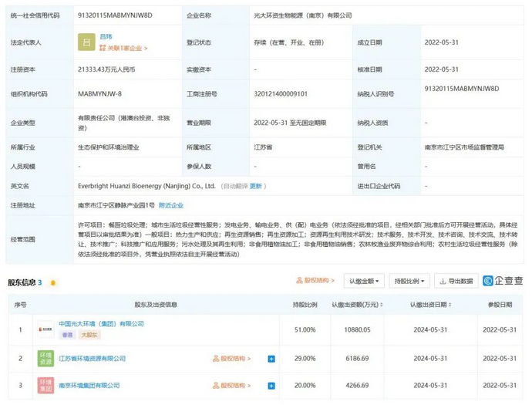This screenshot has width=532, height=405.
Task: Click company name 光大环资生物能源（南京）有限公司
Action: click(x=303, y=15)
